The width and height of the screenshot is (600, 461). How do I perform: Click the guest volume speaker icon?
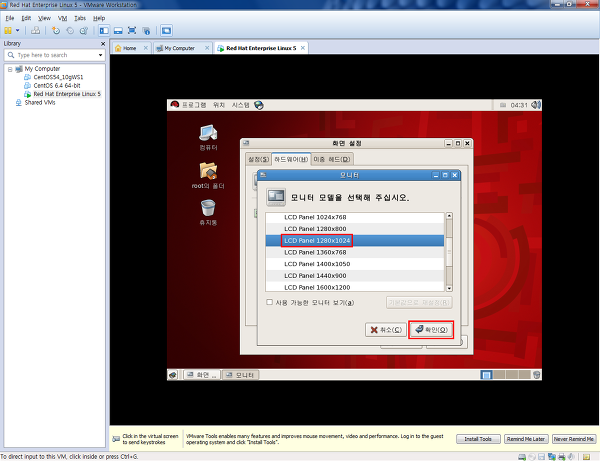[536, 105]
